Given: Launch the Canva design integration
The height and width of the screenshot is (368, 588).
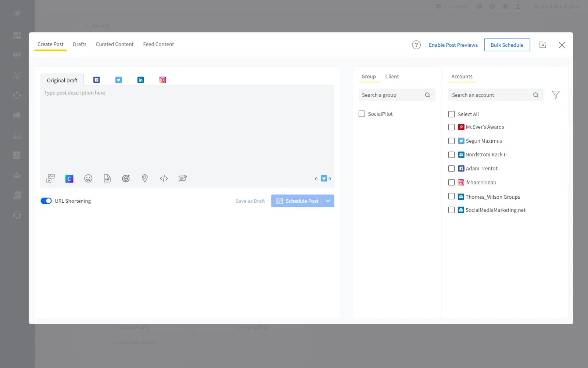Looking at the screenshot, I should [x=69, y=178].
